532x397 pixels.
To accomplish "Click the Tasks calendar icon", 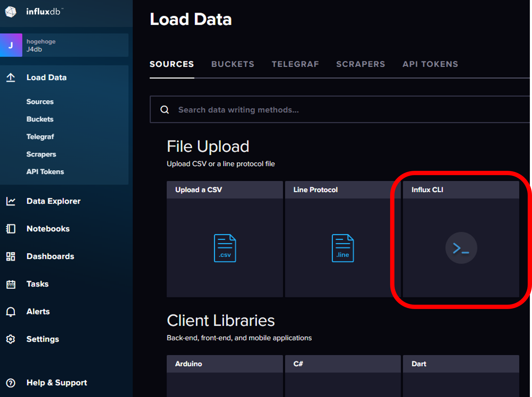I will tap(11, 284).
